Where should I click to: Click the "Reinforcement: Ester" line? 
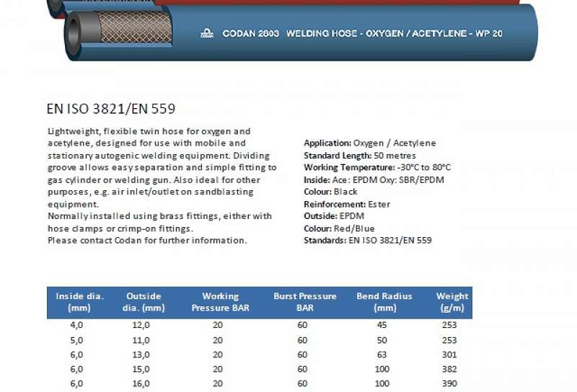[x=347, y=204]
